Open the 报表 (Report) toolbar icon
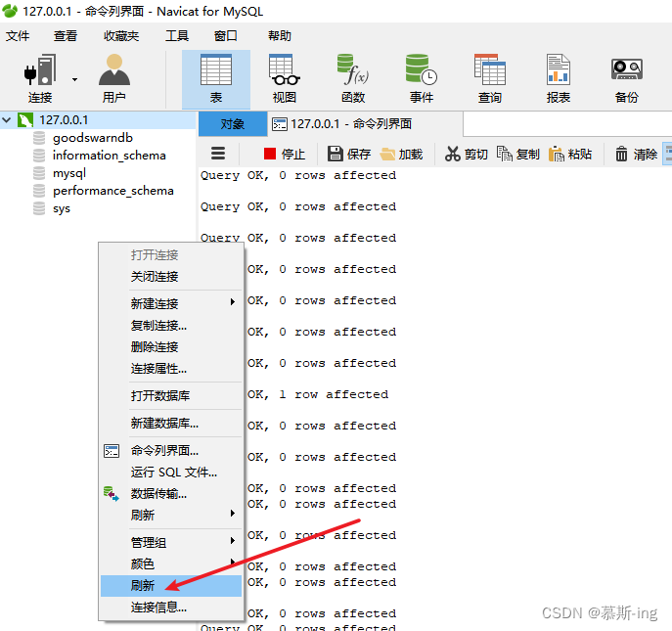This screenshot has height=631, width=672. click(x=559, y=79)
